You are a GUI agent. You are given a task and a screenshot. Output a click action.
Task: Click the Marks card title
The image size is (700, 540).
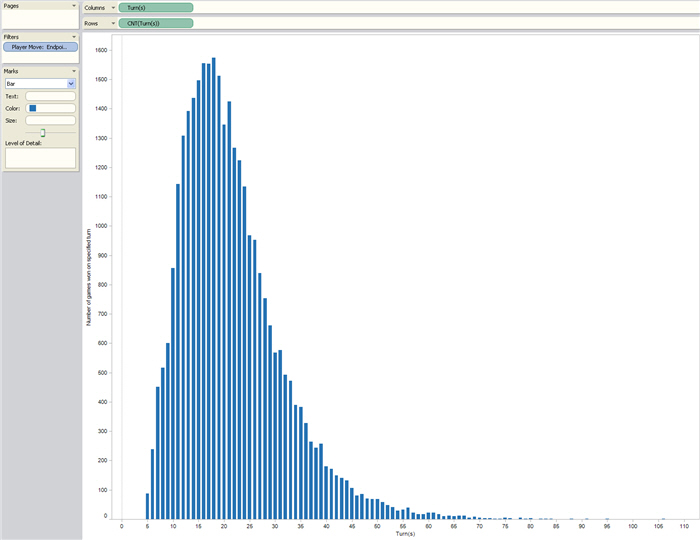(x=11, y=71)
